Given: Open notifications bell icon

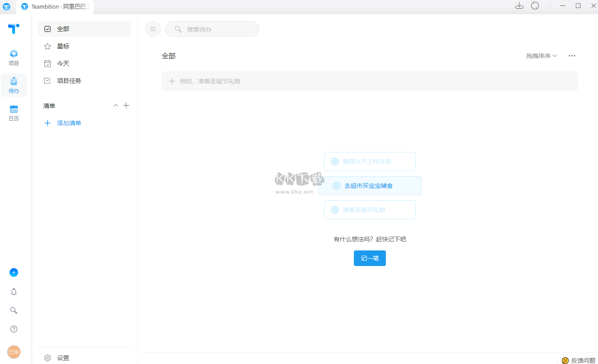Looking at the screenshot, I should pyautogui.click(x=14, y=291).
